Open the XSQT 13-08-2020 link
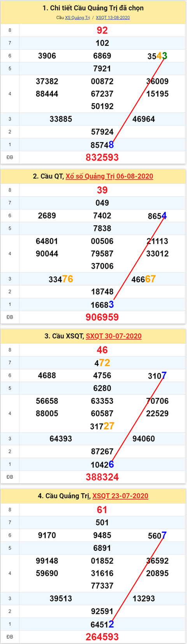Image resolution: width=187 pixels, height=644 pixels. pos(113,17)
